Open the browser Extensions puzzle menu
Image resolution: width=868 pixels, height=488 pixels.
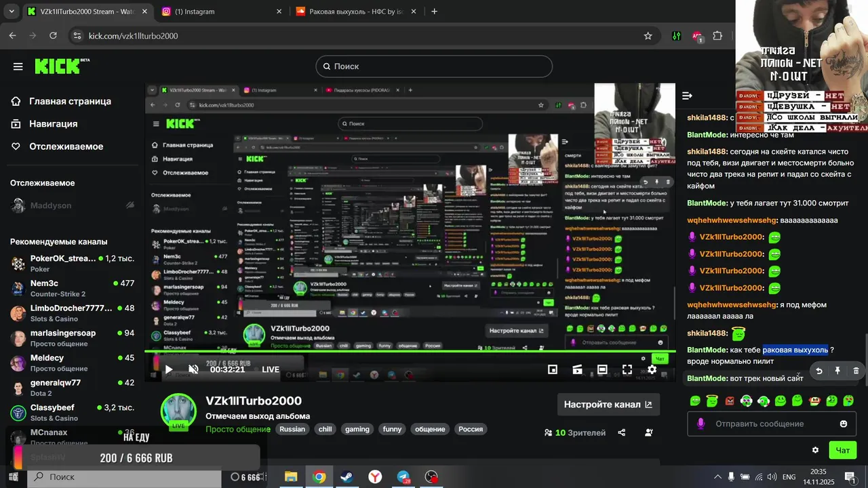[x=717, y=36]
